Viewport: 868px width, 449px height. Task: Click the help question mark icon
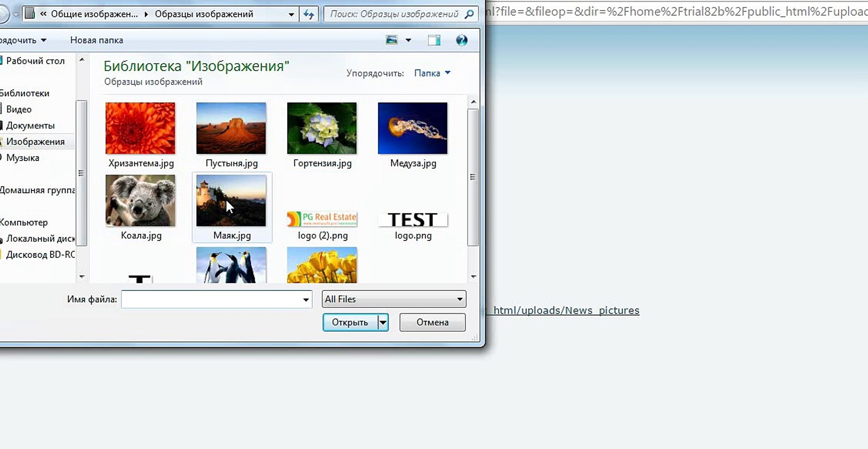pos(461,40)
